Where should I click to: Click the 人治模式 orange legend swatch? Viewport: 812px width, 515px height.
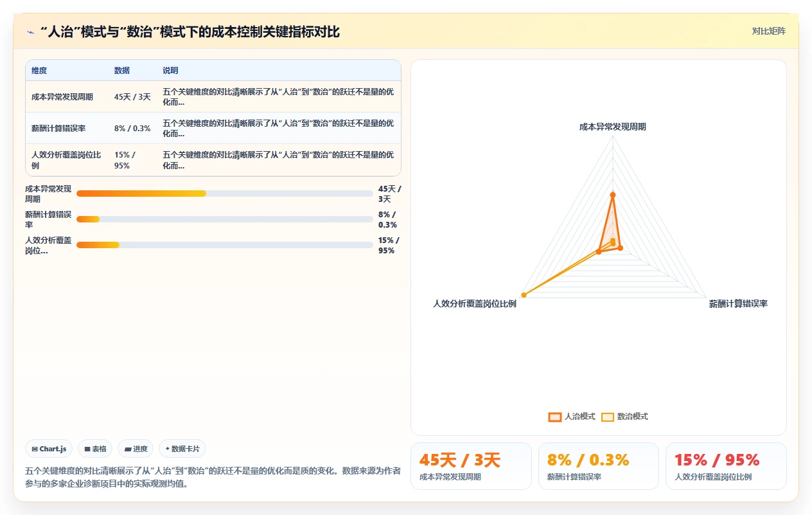[555, 417]
